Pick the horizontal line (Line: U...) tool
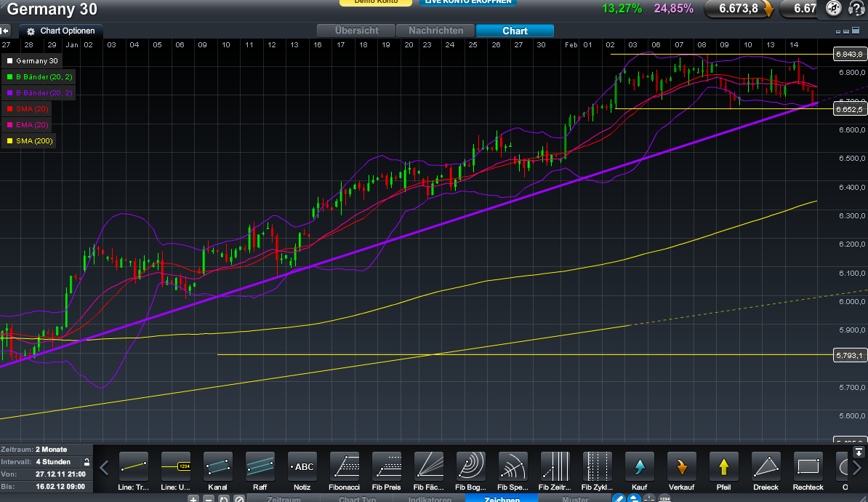 [x=175, y=466]
